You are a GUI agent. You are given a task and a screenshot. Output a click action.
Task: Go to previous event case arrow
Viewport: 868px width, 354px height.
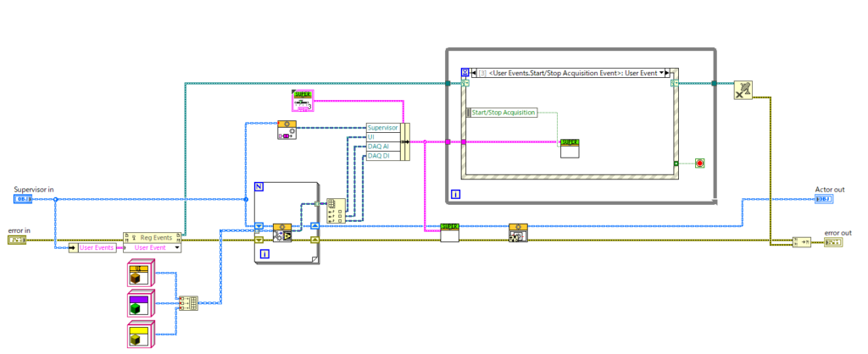(x=474, y=73)
